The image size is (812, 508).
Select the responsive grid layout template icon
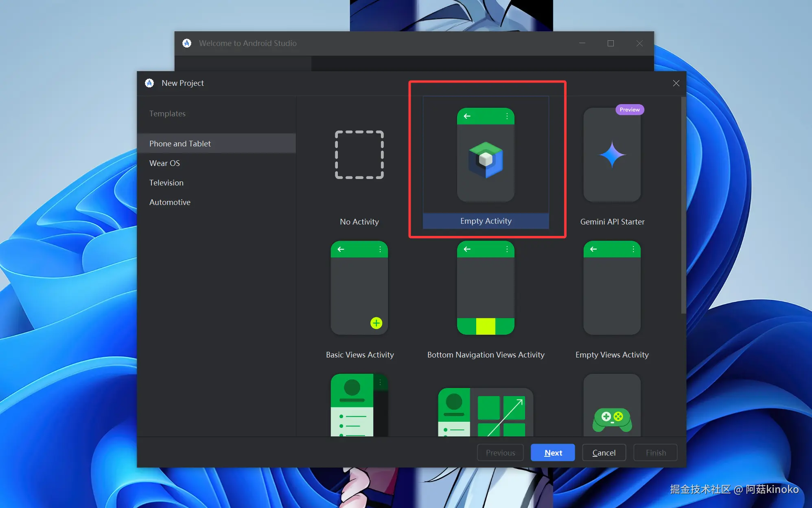[486, 413]
